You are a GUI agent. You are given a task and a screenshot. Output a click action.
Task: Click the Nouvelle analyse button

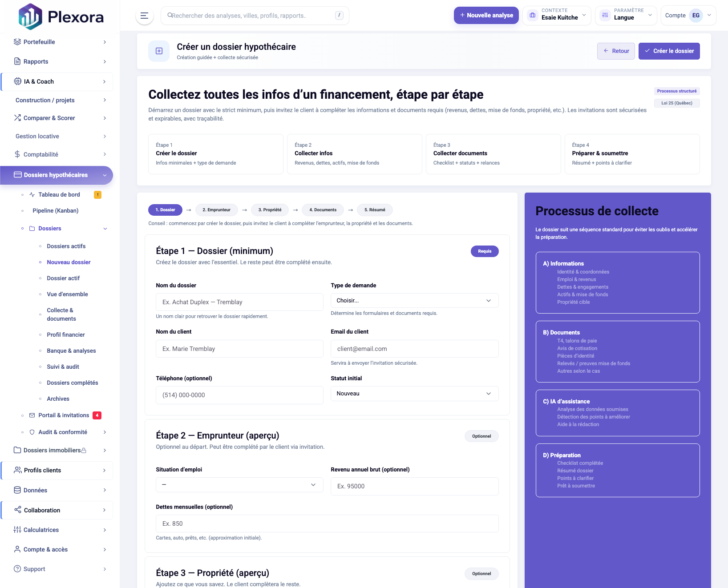(486, 16)
